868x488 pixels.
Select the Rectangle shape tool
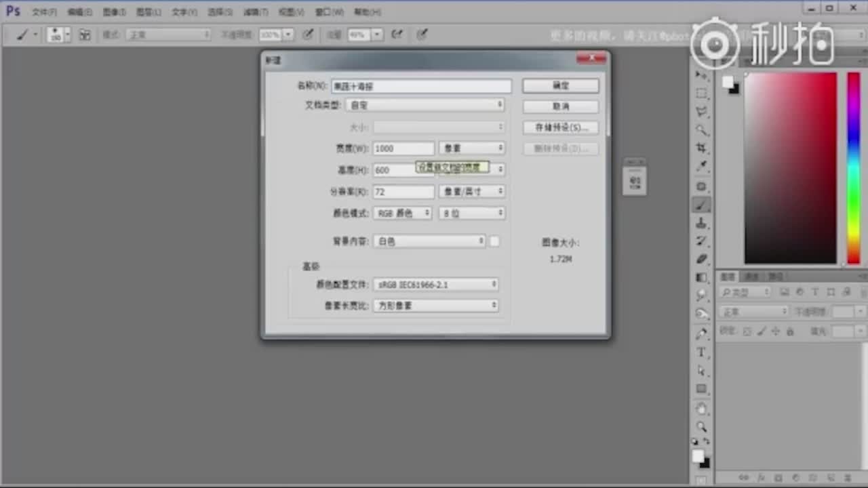tap(702, 389)
